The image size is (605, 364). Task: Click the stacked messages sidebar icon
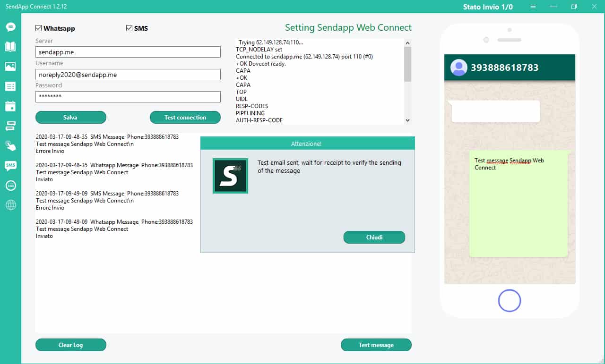click(x=10, y=126)
